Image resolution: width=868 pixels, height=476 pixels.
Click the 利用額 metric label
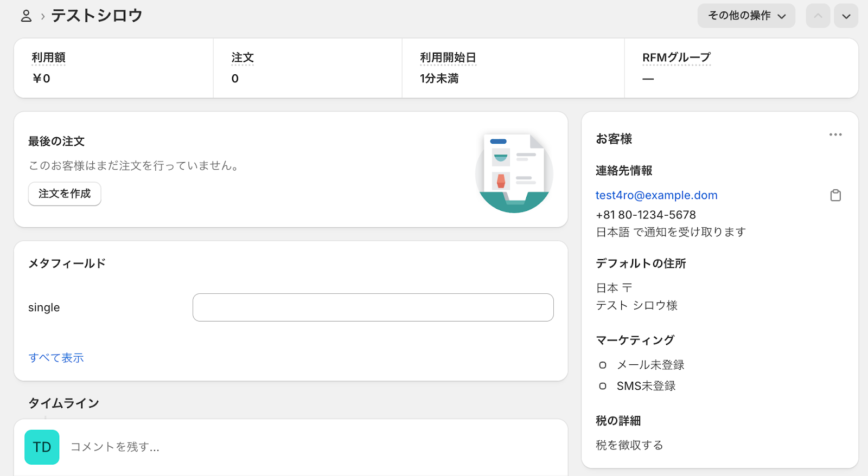coord(49,57)
